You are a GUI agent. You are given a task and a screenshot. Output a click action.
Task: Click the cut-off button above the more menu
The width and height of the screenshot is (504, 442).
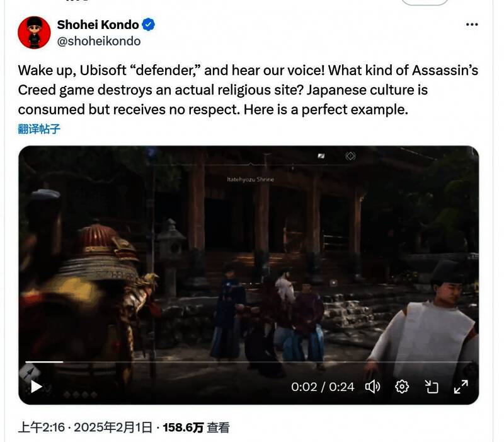pyautogui.click(x=425, y=3)
